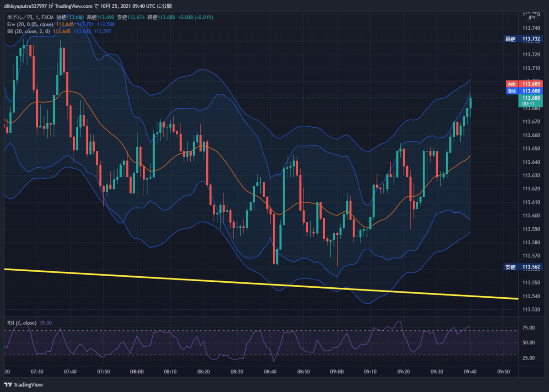Click the 113.650 price scale label
The image size is (549, 392).
coord(531,149)
